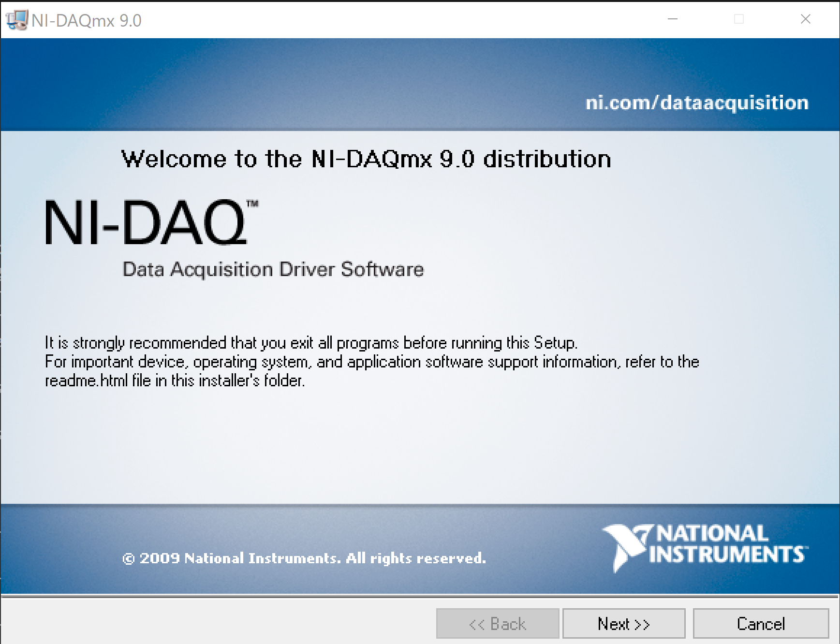The width and height of the screenshot is (840, 644).
Task: Click the disabled maximize button
Action: tap(739, 19)
